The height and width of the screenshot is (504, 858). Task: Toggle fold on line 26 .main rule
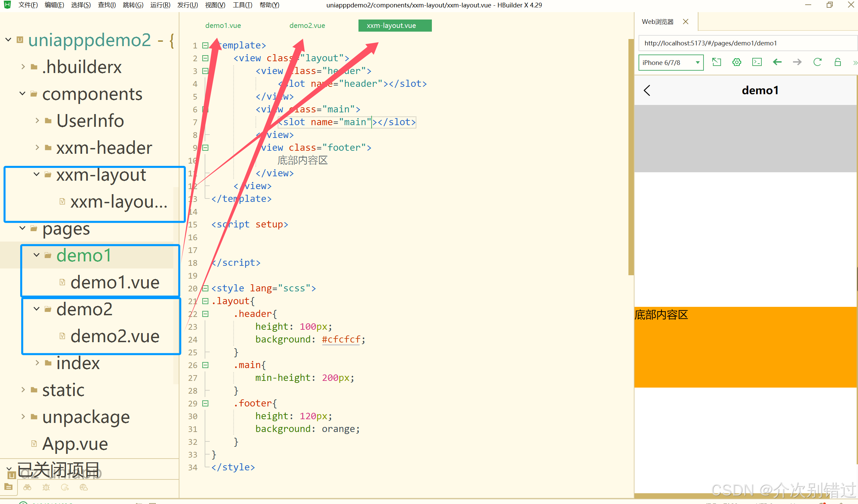(205, 365)
